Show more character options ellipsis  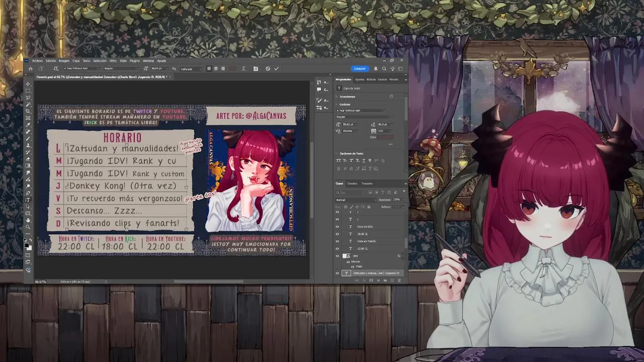point(390,144)
